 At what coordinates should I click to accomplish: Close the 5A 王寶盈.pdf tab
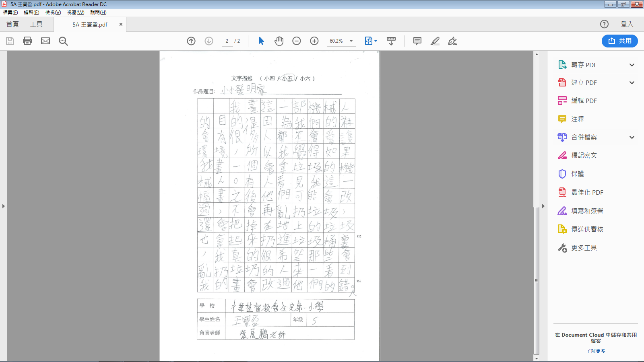(x=121, y=25)
